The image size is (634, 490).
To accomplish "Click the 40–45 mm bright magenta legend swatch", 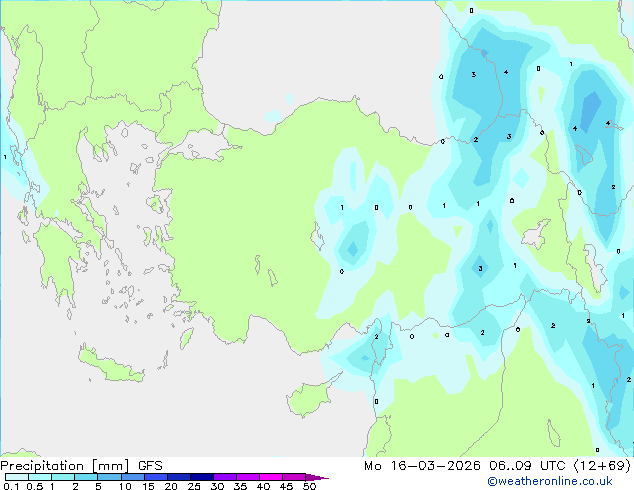I will click(x=271, y=477).
